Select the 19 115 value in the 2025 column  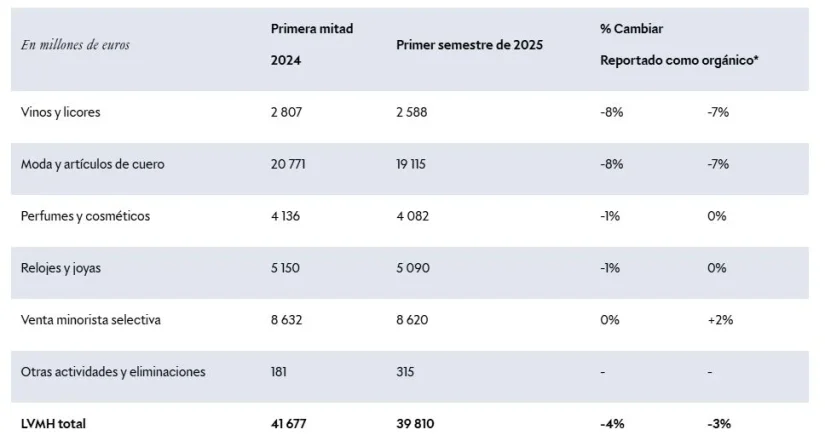(x=411, y=164)
